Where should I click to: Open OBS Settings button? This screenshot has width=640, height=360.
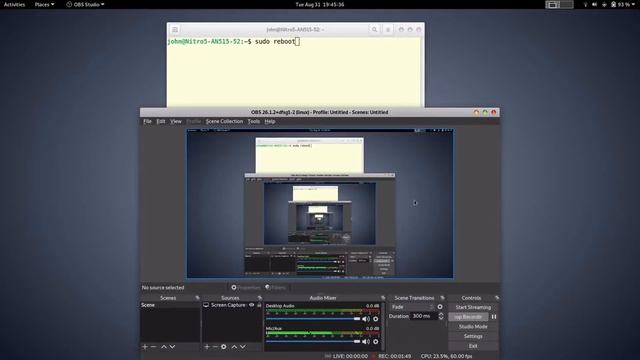(473, 336)
